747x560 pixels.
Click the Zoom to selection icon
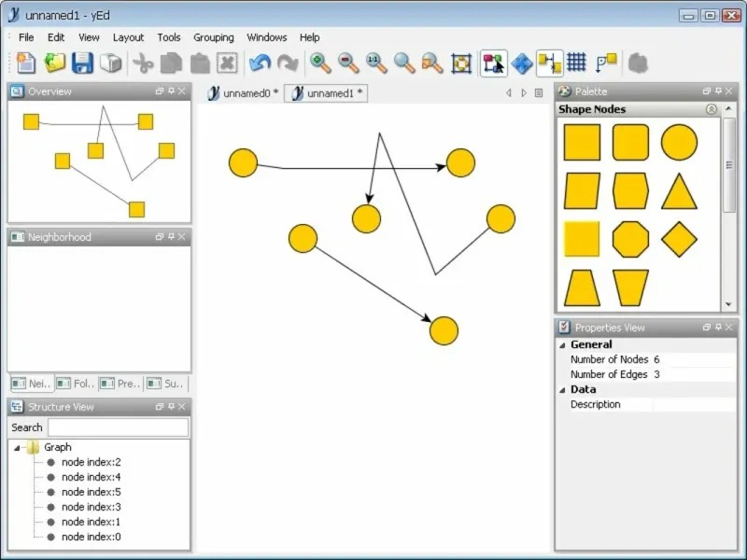point(432,63)
